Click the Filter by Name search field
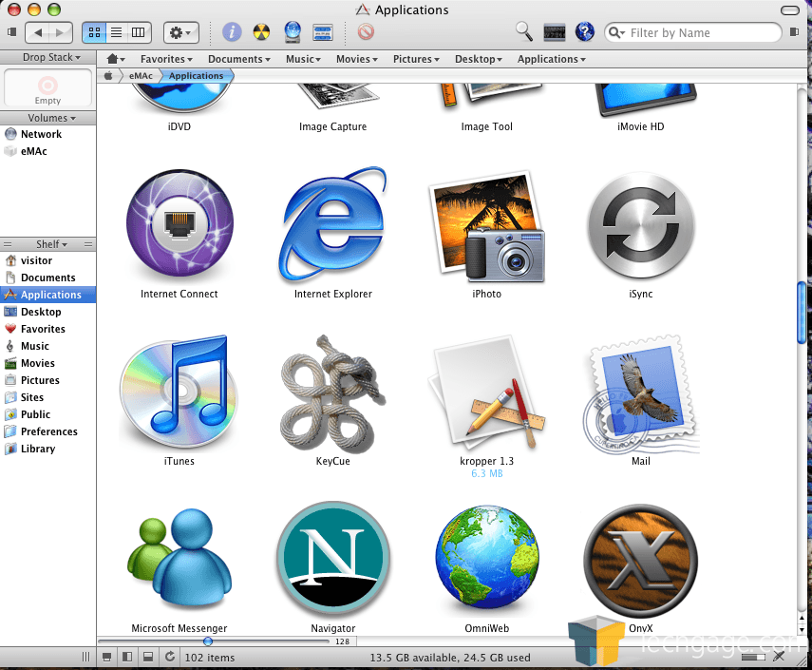The height and width of the screenshot is (670, 812). 693,32
